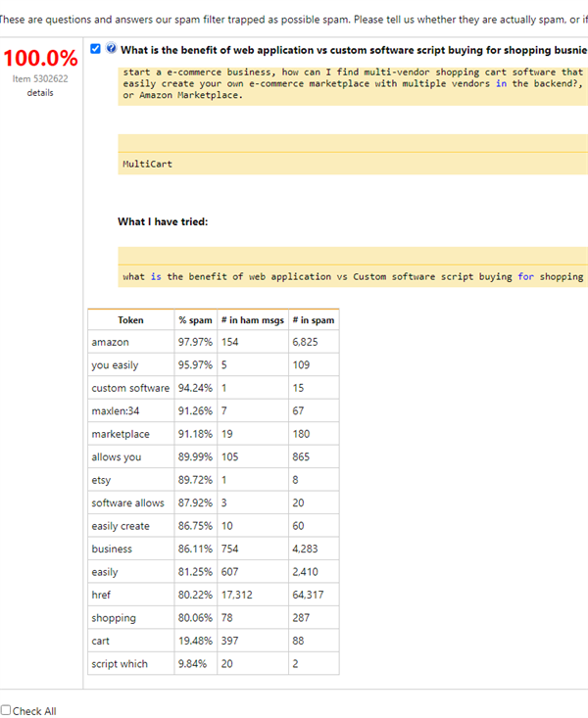This screenshot has height=718, width=588.
Task: Click the % spam column header
Action: (196, 320)
